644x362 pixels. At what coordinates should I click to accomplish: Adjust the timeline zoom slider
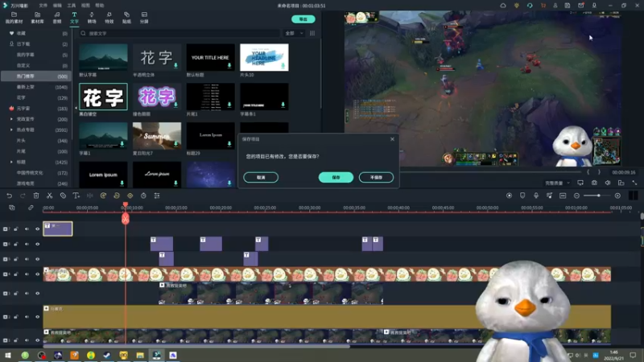click(597, 195)
